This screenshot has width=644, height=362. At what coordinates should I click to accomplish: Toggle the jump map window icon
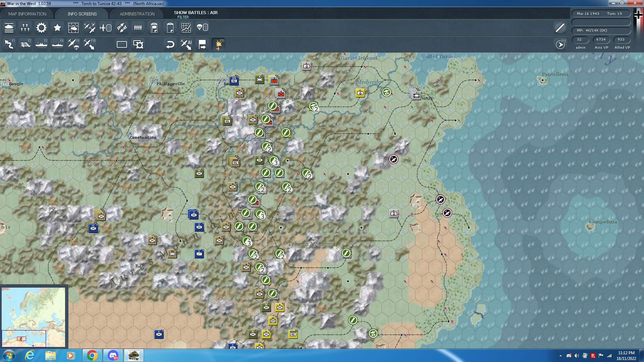pos(138,44)
